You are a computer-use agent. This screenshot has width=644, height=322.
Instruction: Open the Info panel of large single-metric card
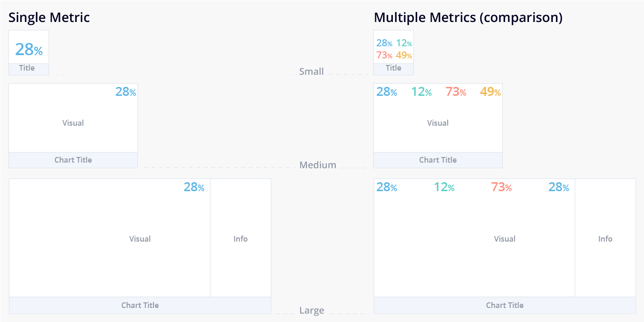tap(240, 239)
